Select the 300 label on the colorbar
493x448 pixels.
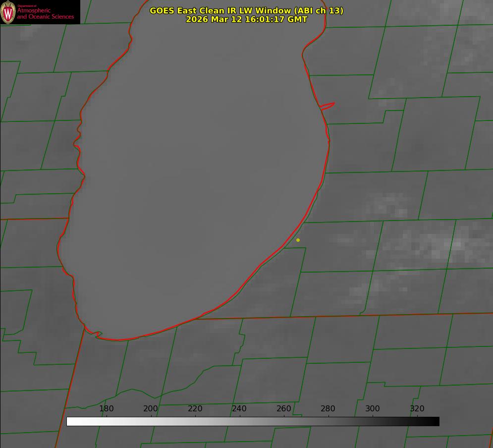click(x=373, y=409)
